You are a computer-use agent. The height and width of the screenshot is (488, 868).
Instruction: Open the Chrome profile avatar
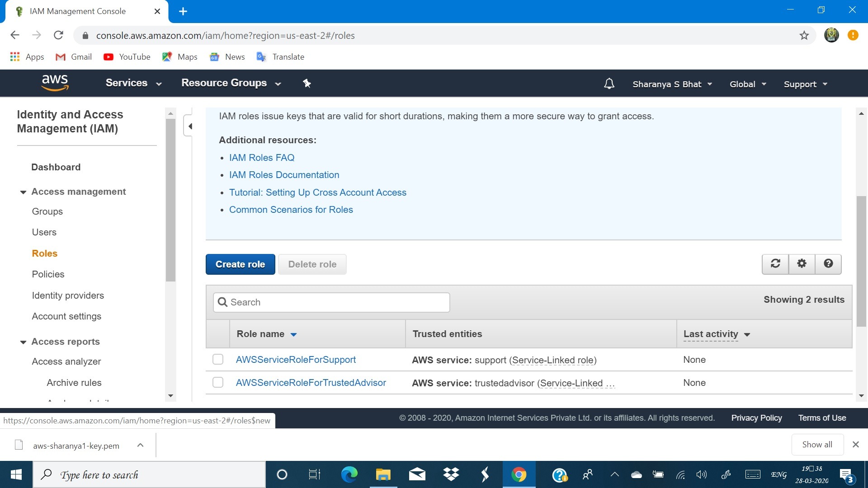coord(831,35)
